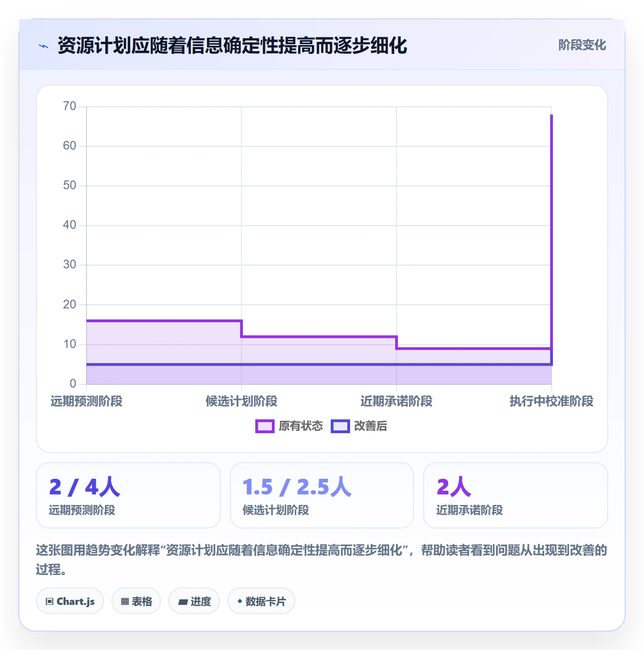
Task: Click the 阶段变化 badge in header
Action: (x=582, y=45)
